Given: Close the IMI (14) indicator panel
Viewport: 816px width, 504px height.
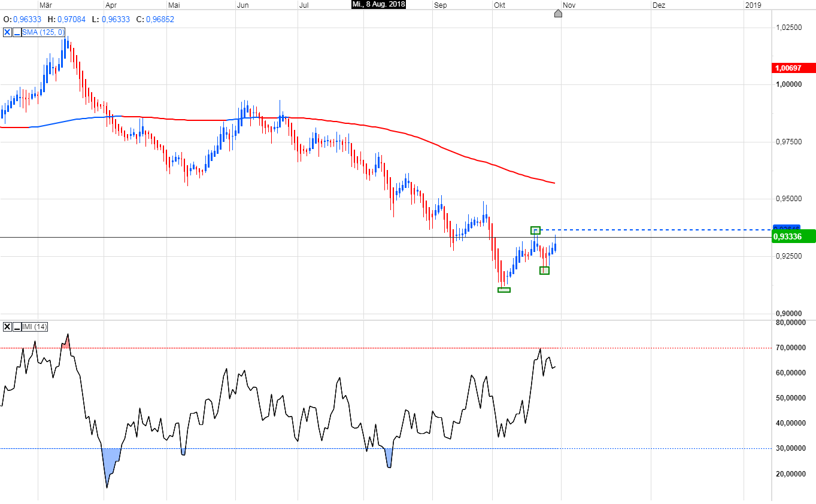Looking at the screenshot, I should (7, 327).
